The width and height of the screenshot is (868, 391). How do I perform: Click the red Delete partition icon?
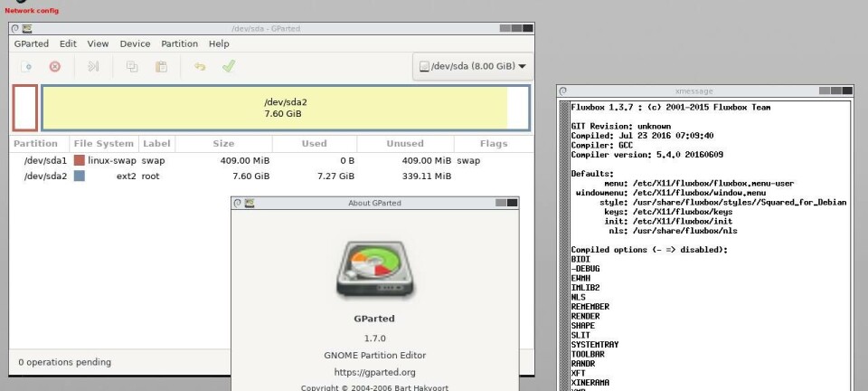(x=55, y=67)
